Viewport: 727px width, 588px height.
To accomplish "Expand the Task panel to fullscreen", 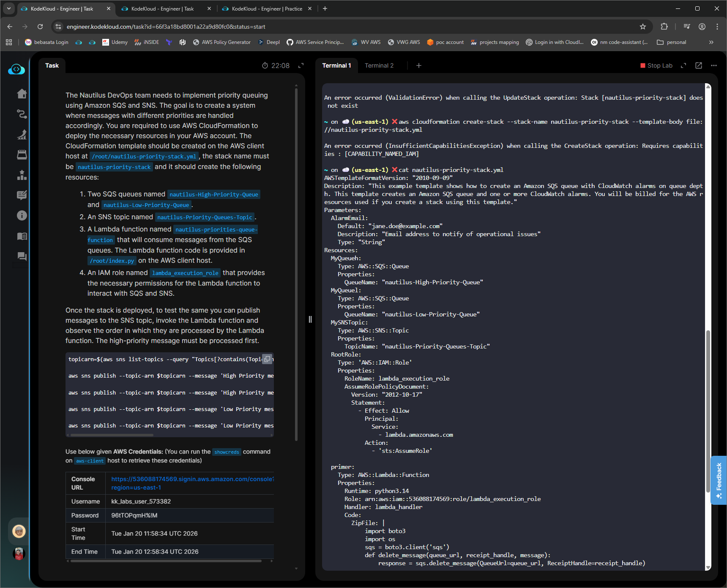I will tap(301, 65).
